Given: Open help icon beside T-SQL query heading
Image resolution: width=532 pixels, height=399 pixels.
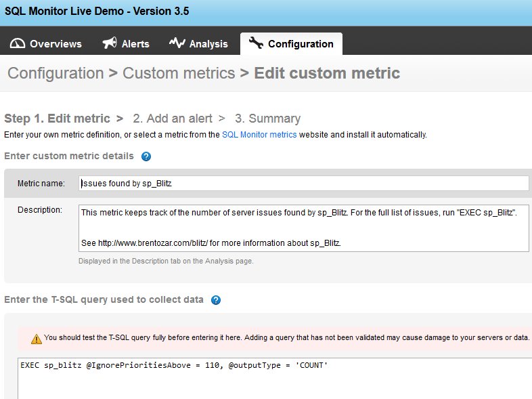Looking at the screenshot, I should point(216,300).
